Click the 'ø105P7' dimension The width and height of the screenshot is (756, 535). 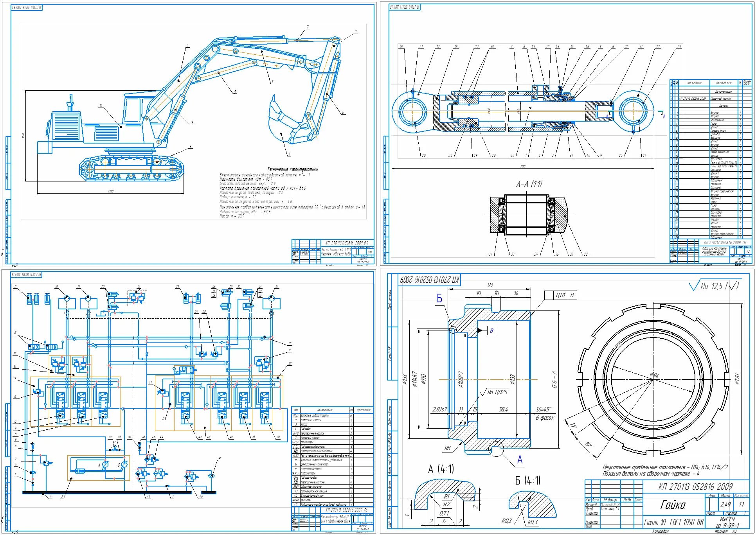pos(461,379)
